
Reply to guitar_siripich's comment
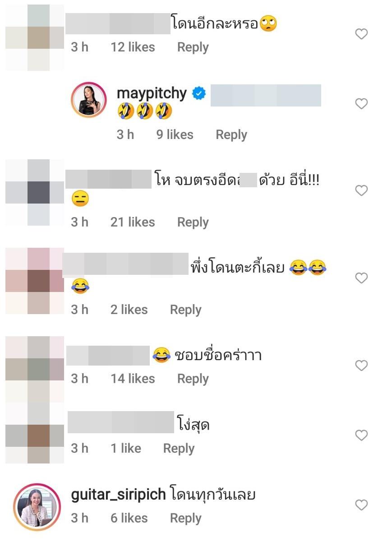185,519
